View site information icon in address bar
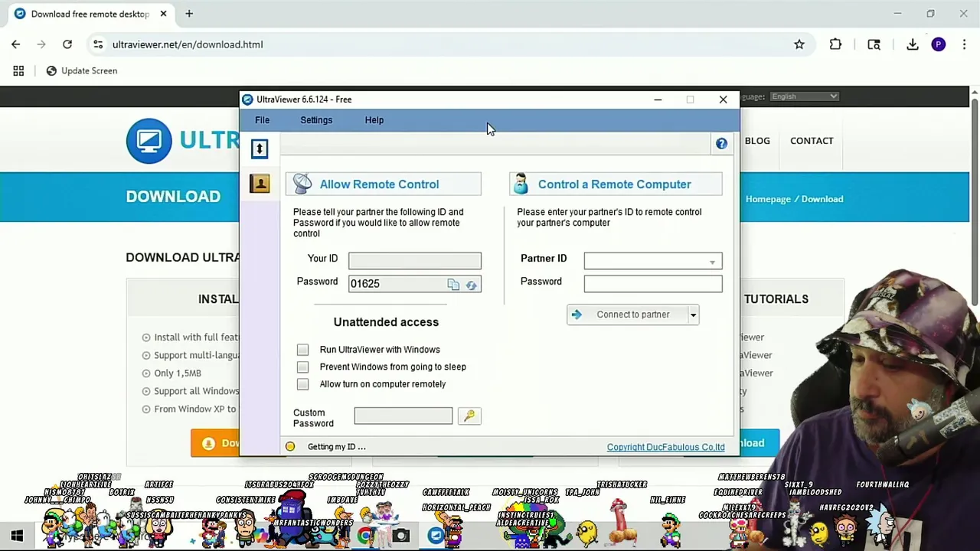Screen dimensions: 980x551 point(98,44)
